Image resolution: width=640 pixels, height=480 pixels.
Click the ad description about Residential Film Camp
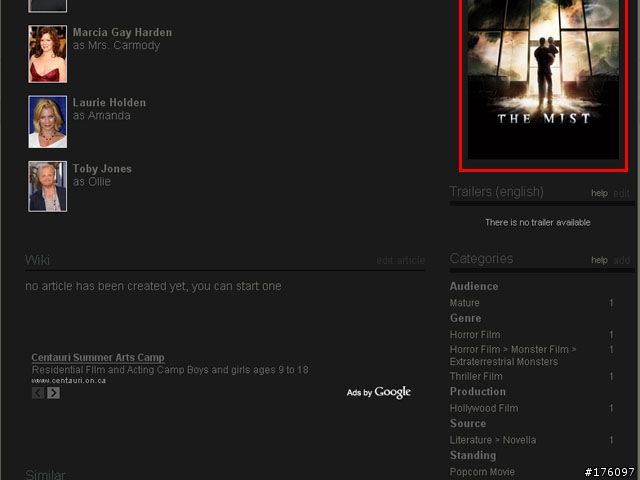coord(170,370)
